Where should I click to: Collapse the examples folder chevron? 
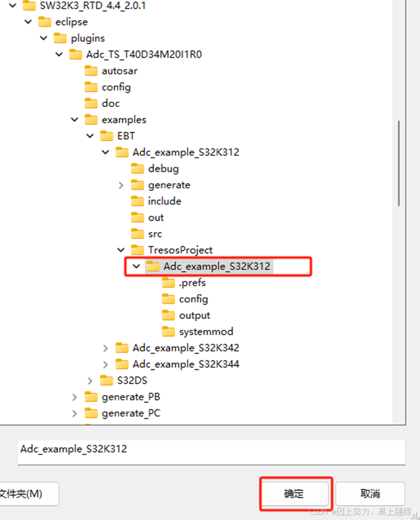[x=75, y=120]
